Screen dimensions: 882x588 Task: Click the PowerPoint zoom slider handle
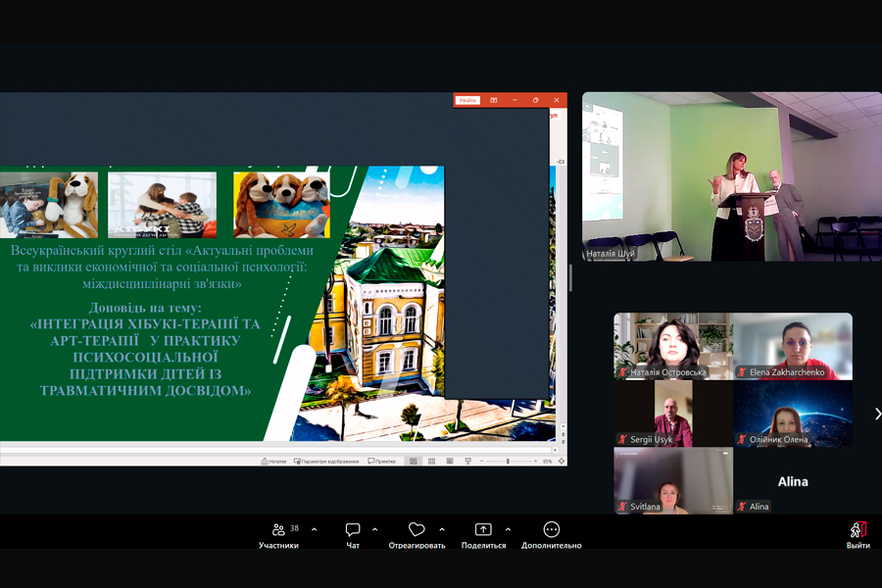(x=508, y=462)
